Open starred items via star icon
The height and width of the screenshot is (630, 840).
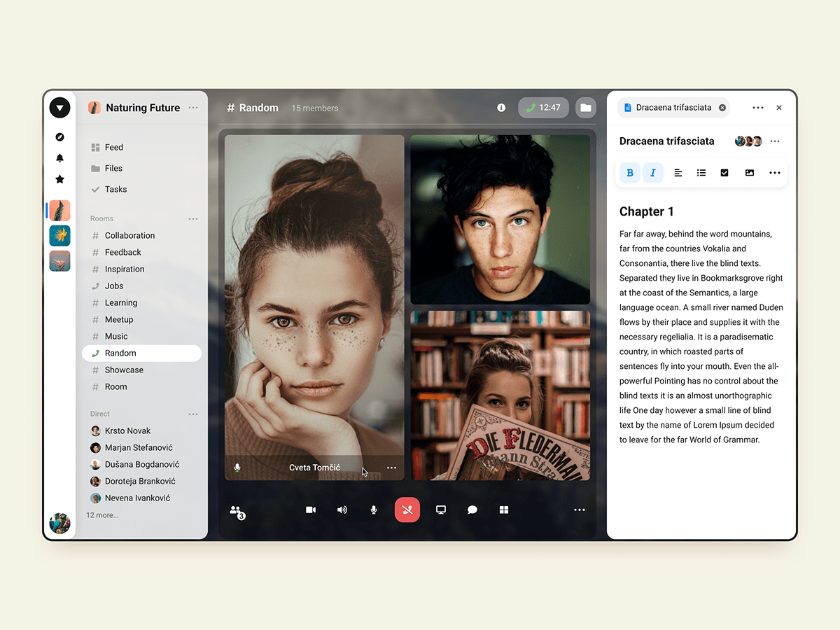59,179
